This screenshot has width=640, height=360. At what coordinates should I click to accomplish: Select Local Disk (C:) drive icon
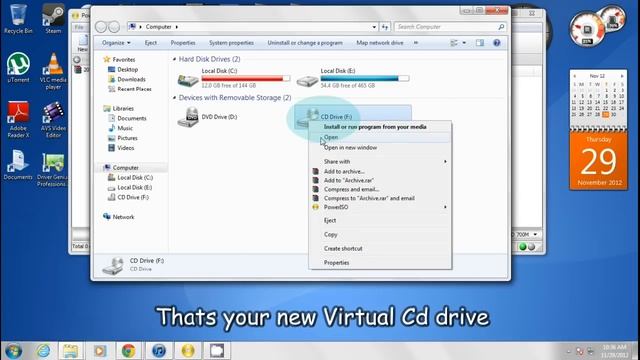pyautogui.click(x=188, y=80)
